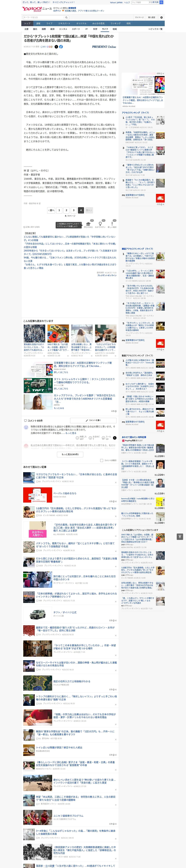The width and height of the screenshot is (186, 868).
Task: Click the blue web search button
Action: pos(161,2)
